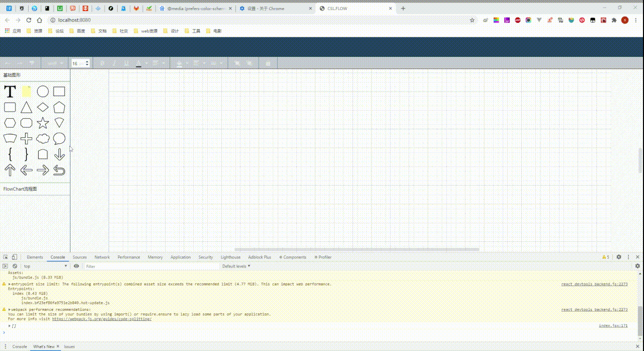
Task: Select the octagon shape
Action: (x=26, y=123)
